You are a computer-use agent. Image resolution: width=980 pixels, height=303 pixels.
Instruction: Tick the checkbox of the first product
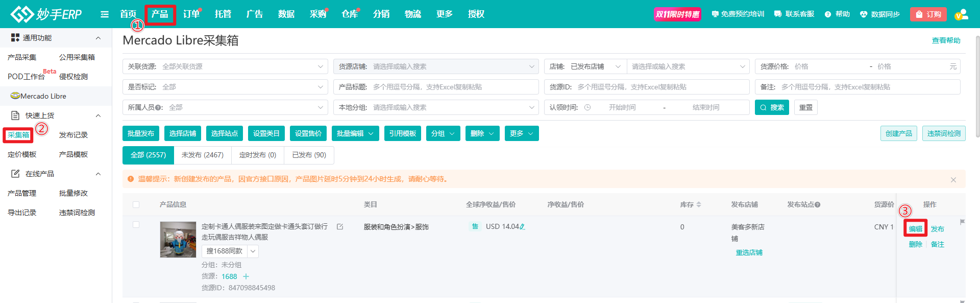pos(136,224)
